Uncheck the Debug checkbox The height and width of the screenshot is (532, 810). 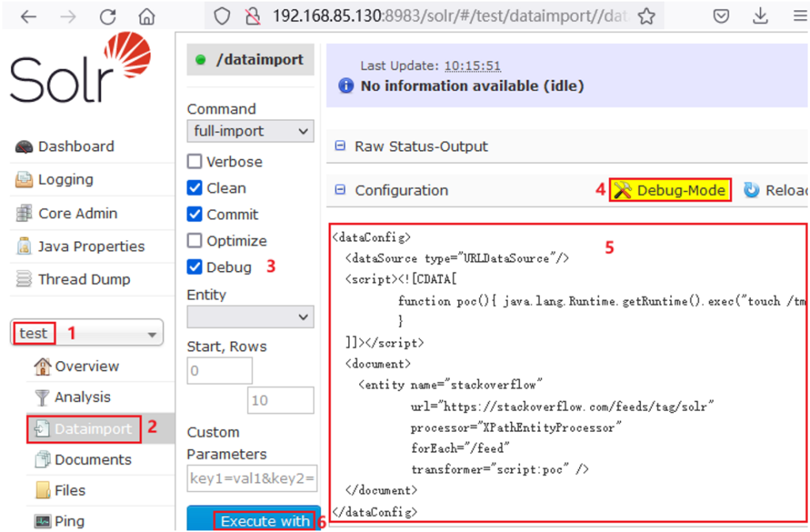click(195, 266)
